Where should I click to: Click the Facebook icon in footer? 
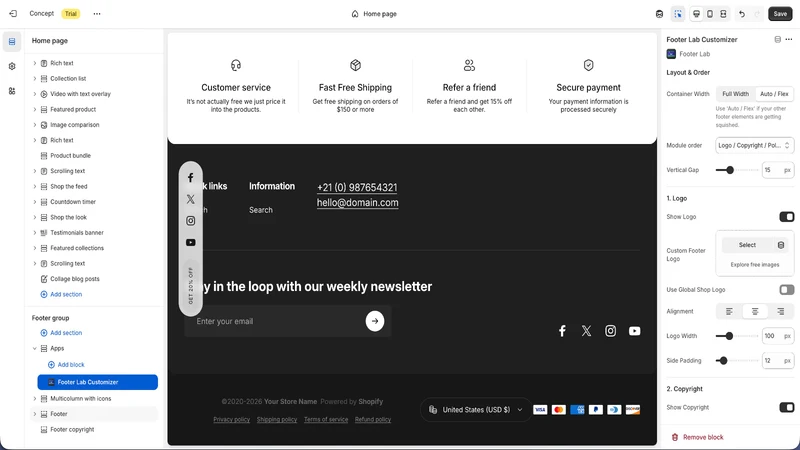point(562,331)
